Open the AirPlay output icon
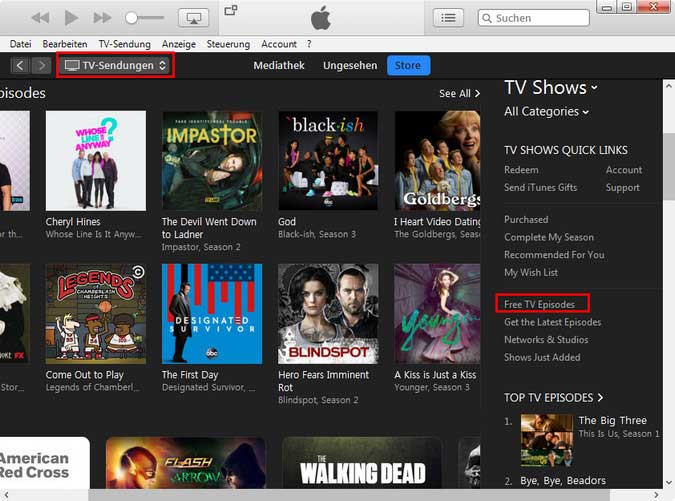This screenshot has width=675, height=501. coord(193,18)
